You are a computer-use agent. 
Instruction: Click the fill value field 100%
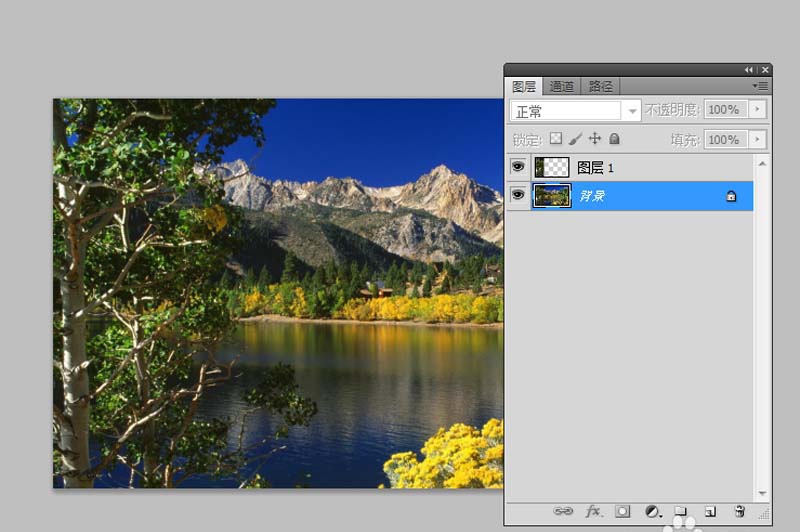click(725, 139)
